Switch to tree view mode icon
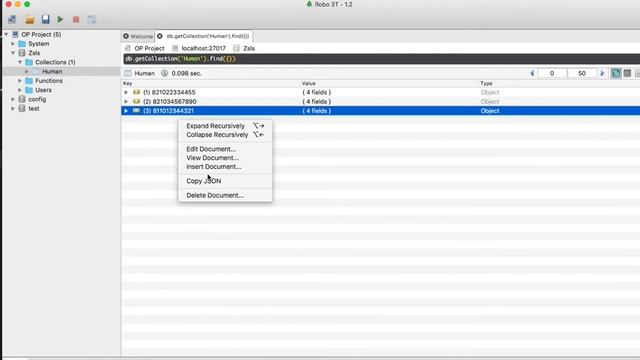Screen dimensions: 640x360 click(616, 73)
